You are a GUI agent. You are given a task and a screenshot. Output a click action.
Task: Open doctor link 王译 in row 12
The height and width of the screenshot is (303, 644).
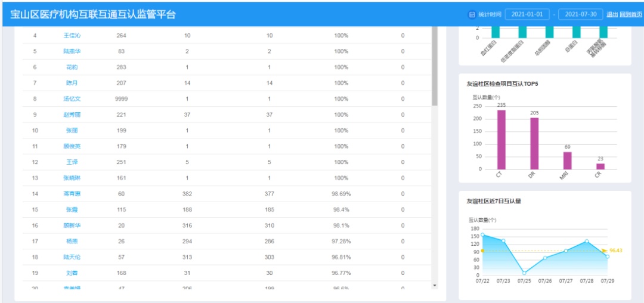pos(72,162)
